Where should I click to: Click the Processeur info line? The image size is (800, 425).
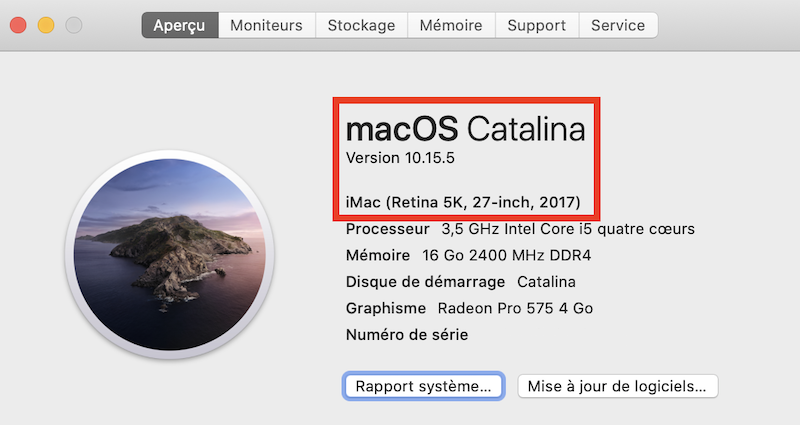coord(520,229)
